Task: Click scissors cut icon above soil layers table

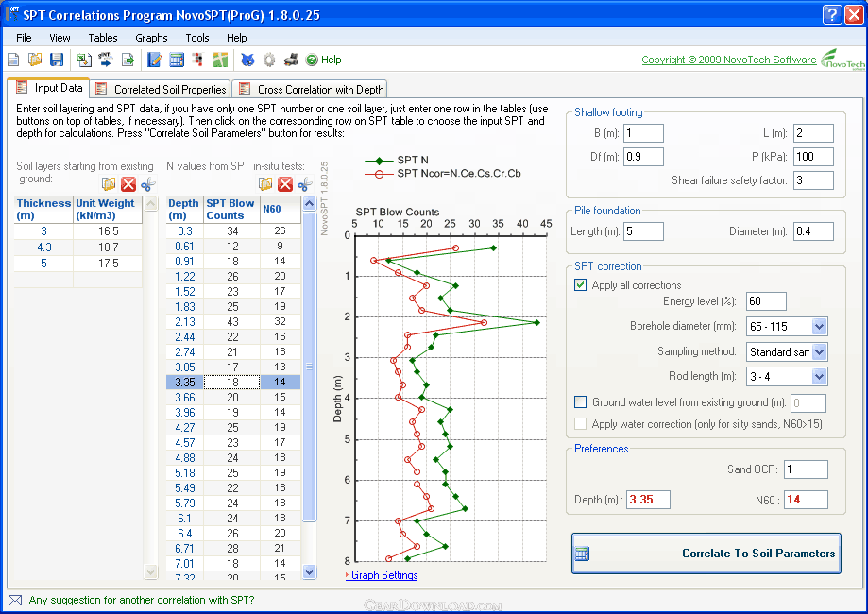Action: pyautogui.click(x=147, y=184)
